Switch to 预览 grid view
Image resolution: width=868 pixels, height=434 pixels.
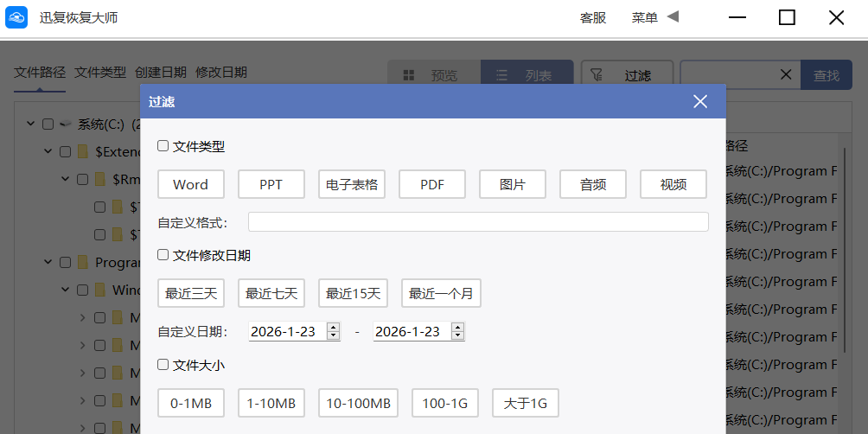click(x=432, y=76)
